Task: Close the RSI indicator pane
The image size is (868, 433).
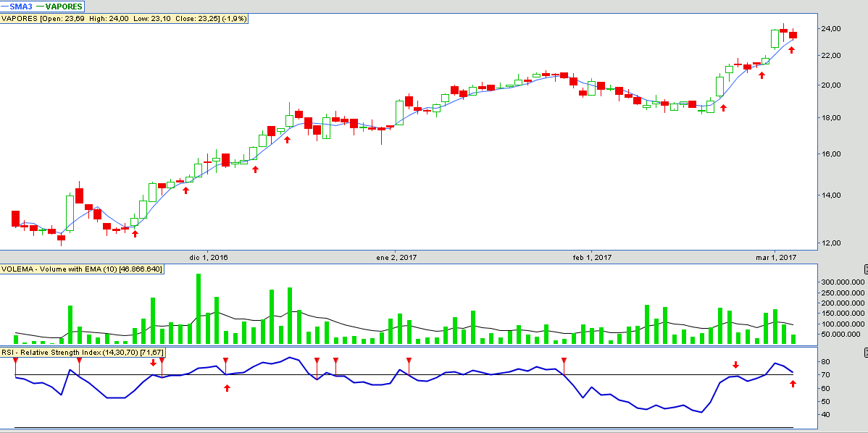Action: pos(866,352)
